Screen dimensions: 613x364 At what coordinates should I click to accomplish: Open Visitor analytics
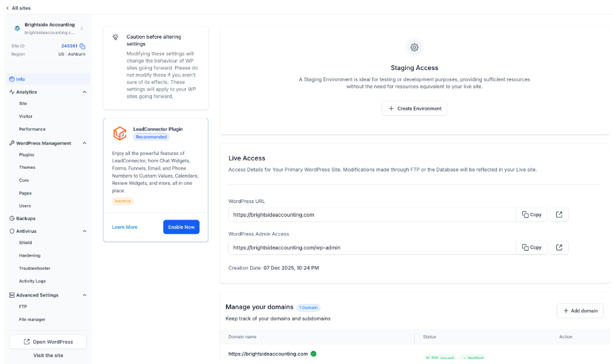click(26, 116)
